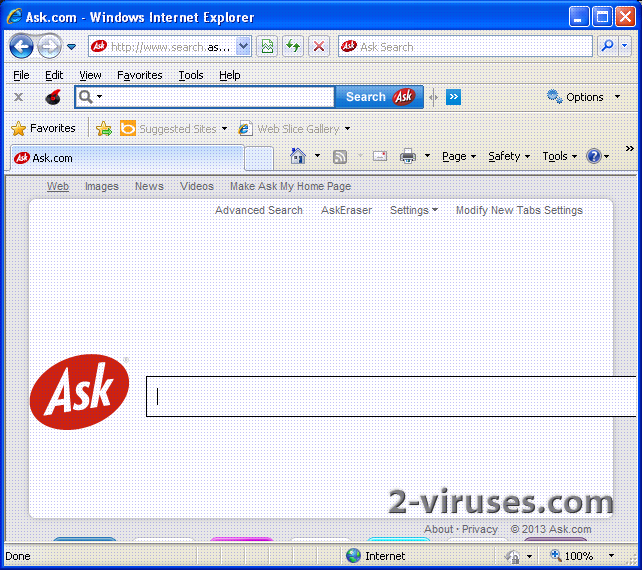
Task: Close the Ask toolbar with X icon
Action: pyautogui.click(x=18, y=97)
